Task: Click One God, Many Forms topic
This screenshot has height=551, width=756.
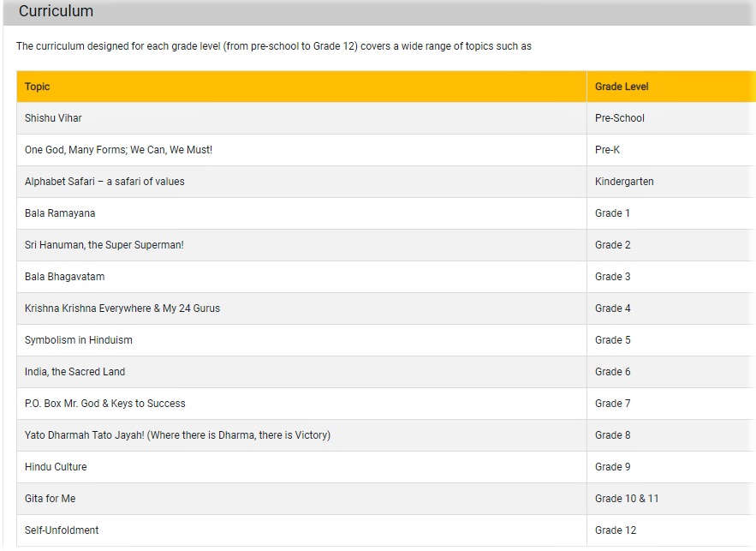Action: coord(119,150)
